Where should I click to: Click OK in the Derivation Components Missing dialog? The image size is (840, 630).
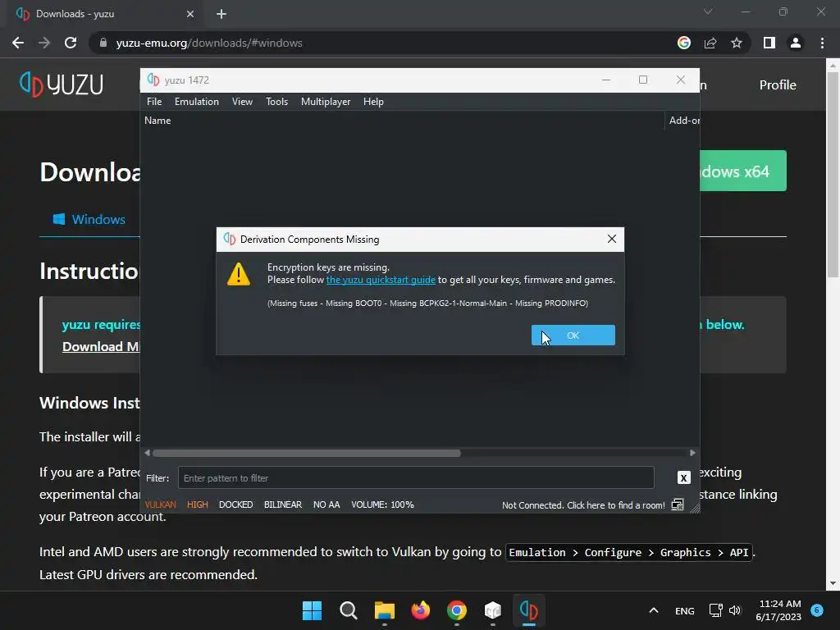pos(573,336)
